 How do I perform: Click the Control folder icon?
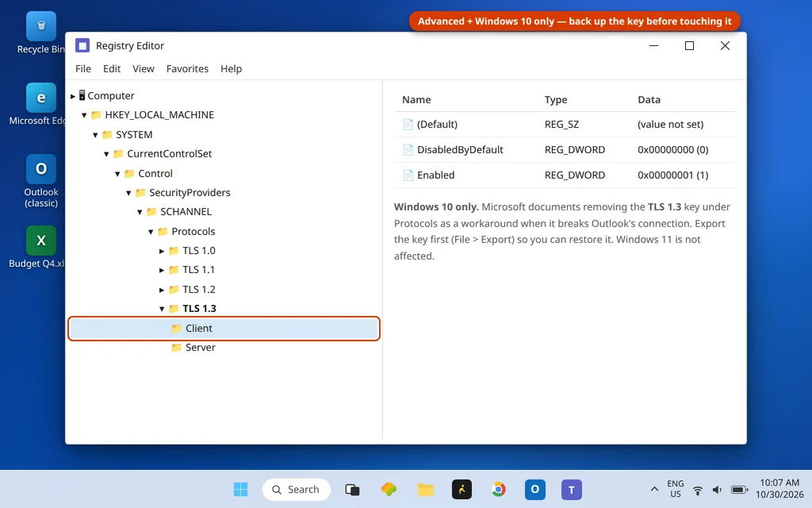pyautogui.click(x=129, y=174)
